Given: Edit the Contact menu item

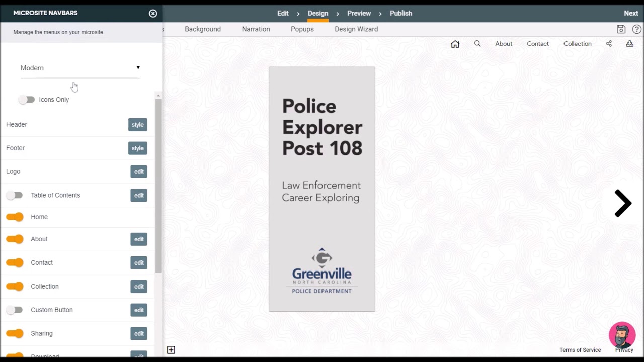Looking at the screenshot, I should pos(139,263).
